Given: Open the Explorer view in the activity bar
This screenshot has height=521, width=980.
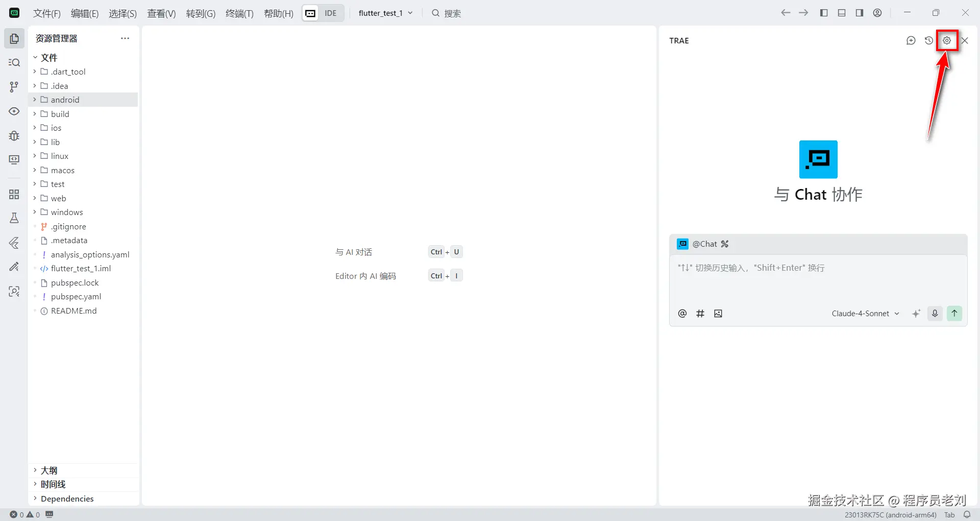Looking at the screenshot, I should (x=14, y=38).
